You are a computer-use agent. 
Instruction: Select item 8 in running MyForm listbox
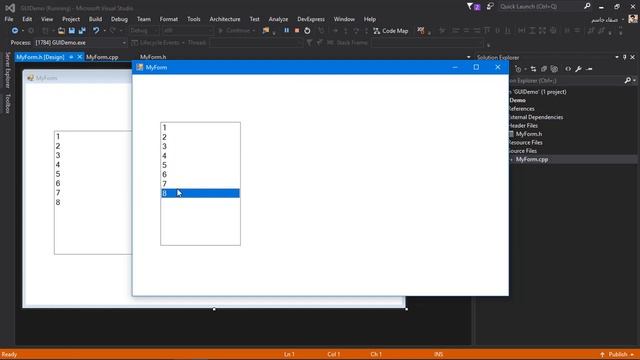coord(200,193)
